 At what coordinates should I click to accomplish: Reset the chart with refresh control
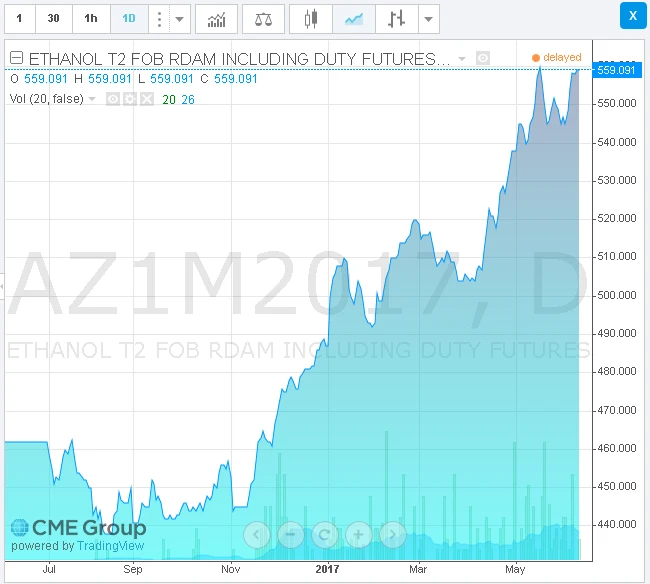(325, 535)
